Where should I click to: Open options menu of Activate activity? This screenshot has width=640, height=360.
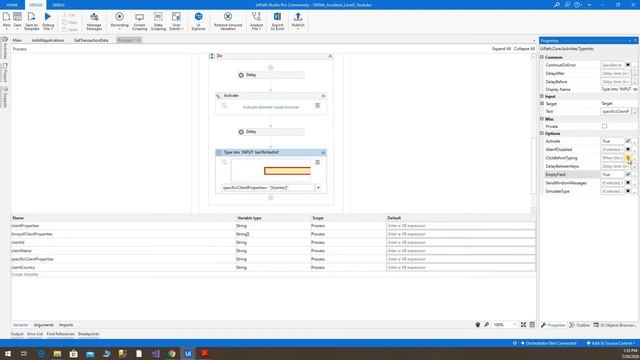click(318, 106)
